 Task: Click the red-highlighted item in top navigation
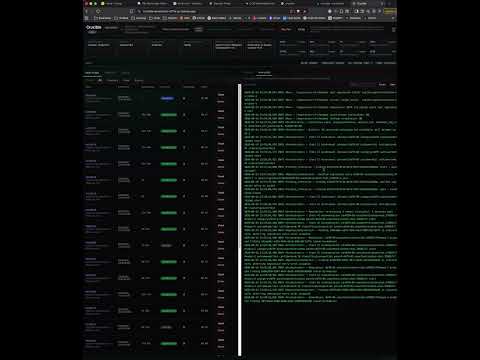(286, 29)
